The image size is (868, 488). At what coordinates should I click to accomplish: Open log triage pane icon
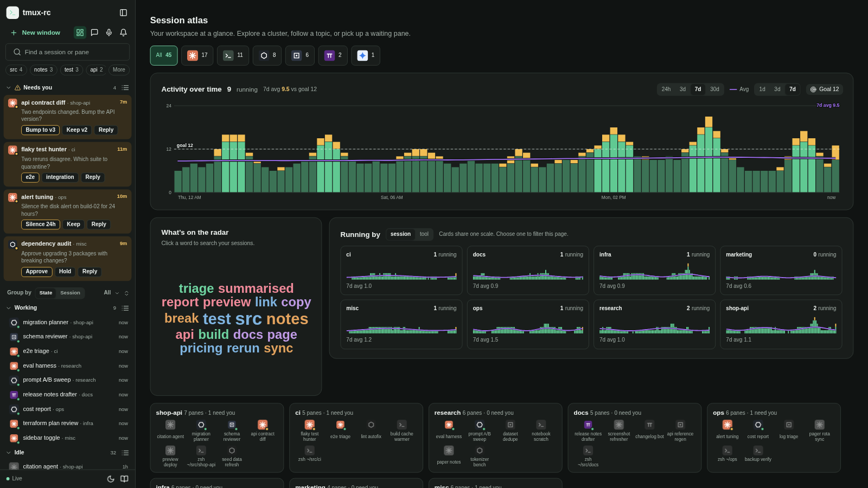click(x=789, y=425)
